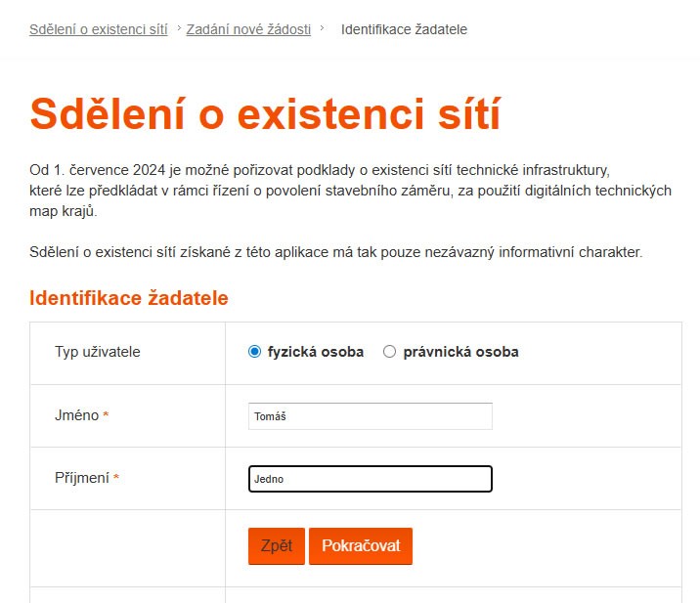
Task: Click the Příjmení input field
Action: coord(370,479)
